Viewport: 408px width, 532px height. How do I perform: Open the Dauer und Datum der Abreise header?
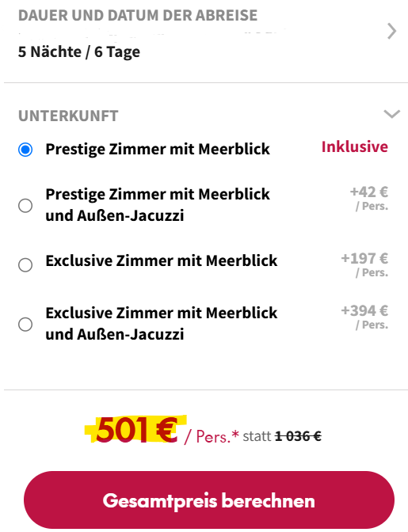138,16
